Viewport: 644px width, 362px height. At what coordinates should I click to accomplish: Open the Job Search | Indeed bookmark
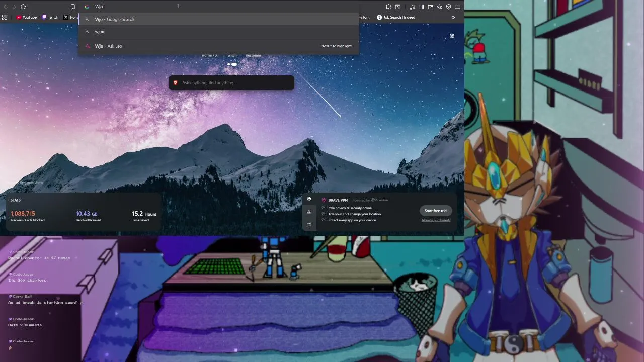396,17
